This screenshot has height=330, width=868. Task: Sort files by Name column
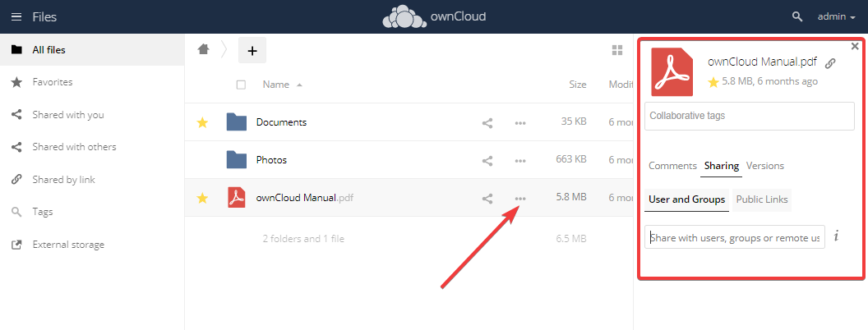point(276,85)
